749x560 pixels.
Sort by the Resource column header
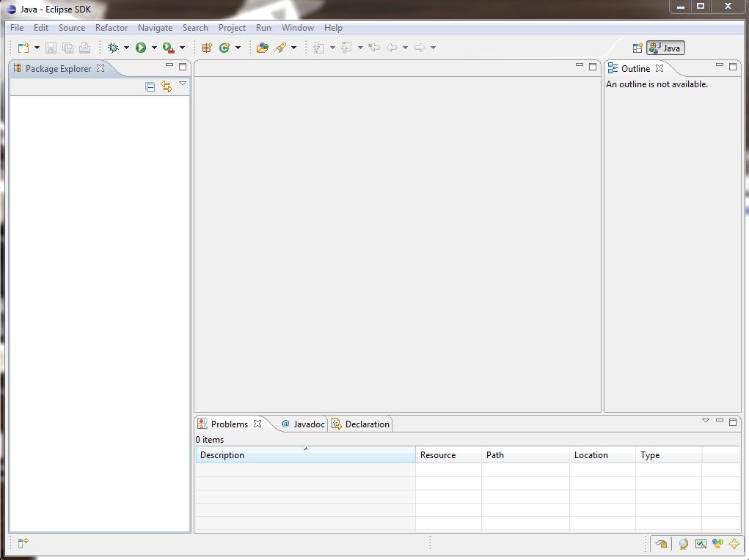[x=448, y=455]
